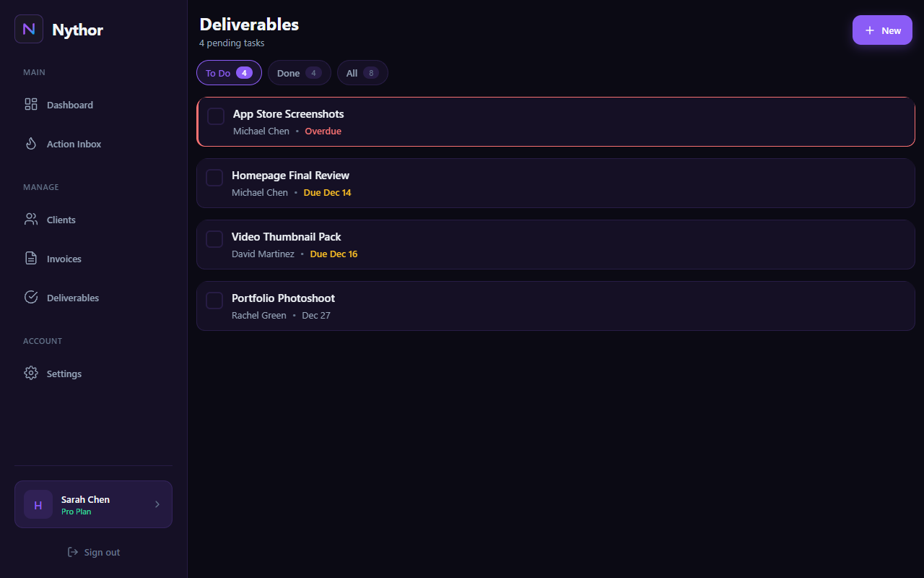Select the Invoices document icon

[30, 258]
